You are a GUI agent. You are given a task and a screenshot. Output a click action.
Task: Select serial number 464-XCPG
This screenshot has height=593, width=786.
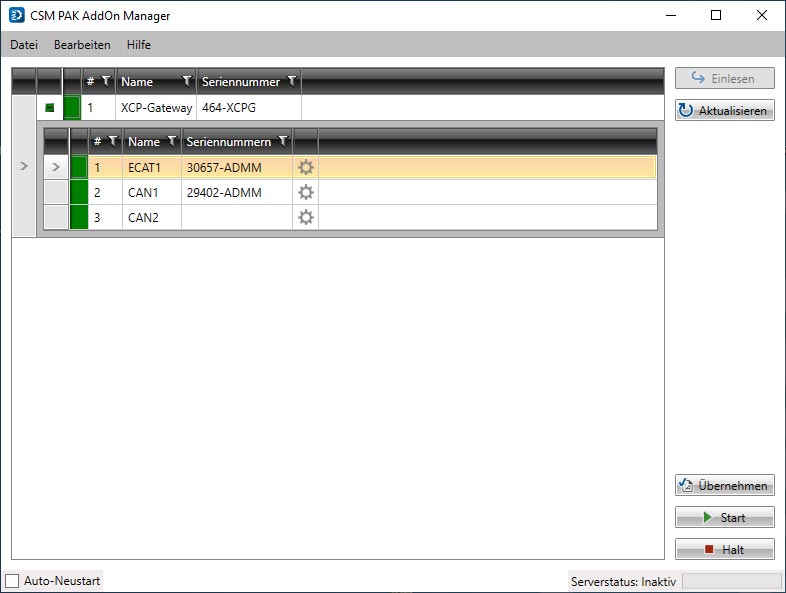coord(249,108)
